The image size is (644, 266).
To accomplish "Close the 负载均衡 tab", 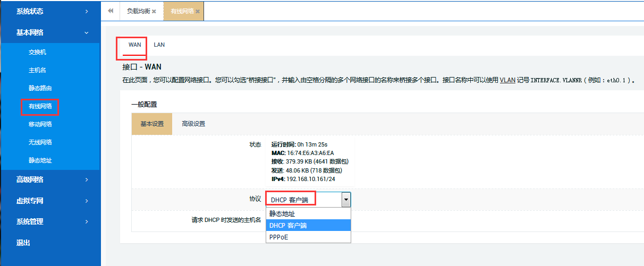I will click(x=154, y=11).
